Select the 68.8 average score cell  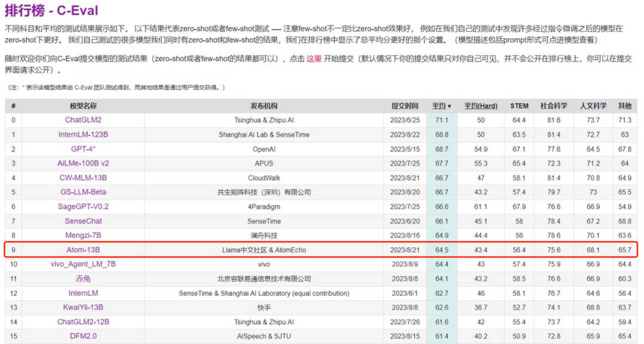tap(441, 135)
